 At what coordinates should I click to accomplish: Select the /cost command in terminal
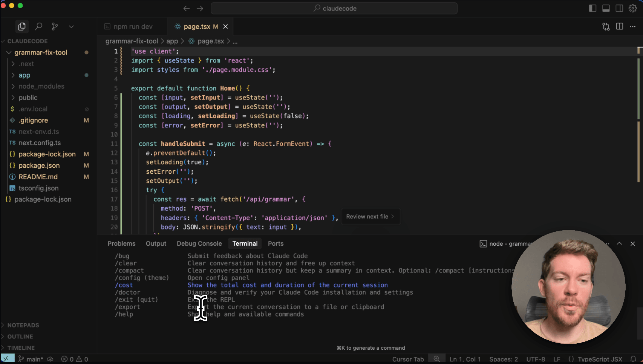tap(124, 285)
